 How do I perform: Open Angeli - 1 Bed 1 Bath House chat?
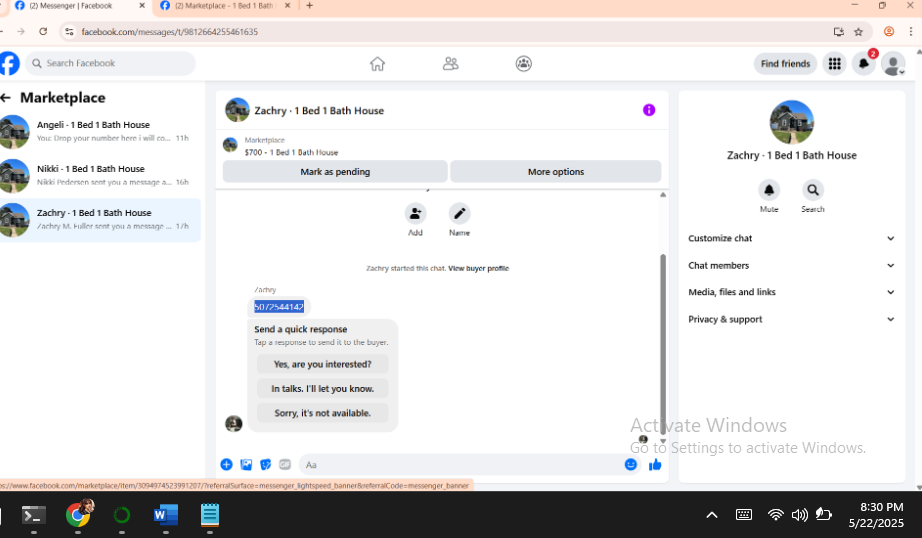[100, 132]
